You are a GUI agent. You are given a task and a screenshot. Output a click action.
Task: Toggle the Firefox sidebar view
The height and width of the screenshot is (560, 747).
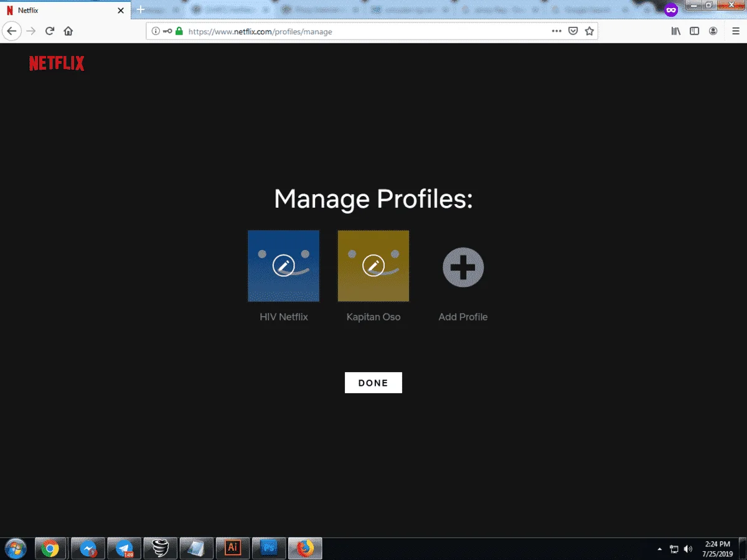click(x=695, y=31)
